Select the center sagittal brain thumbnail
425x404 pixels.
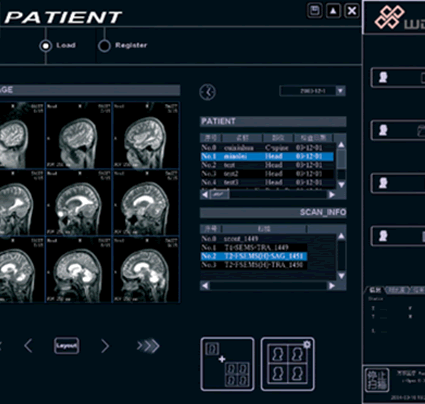tap(79, 203)
